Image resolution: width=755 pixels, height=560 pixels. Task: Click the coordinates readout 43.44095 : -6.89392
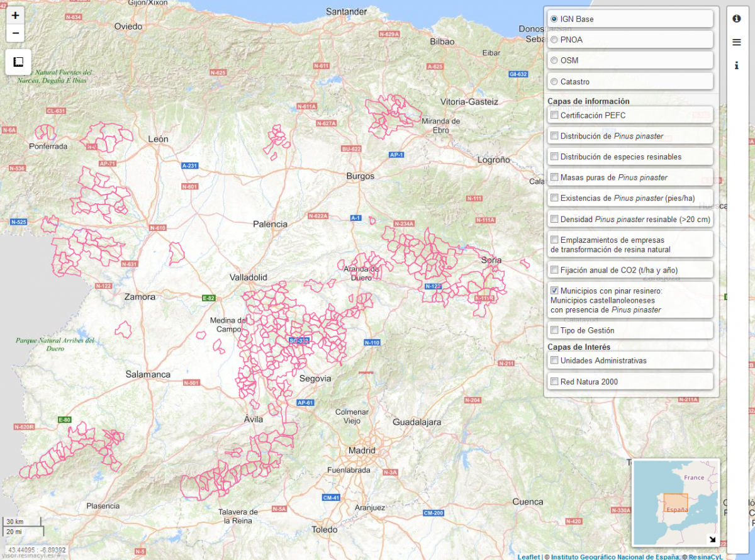point(37,549)
